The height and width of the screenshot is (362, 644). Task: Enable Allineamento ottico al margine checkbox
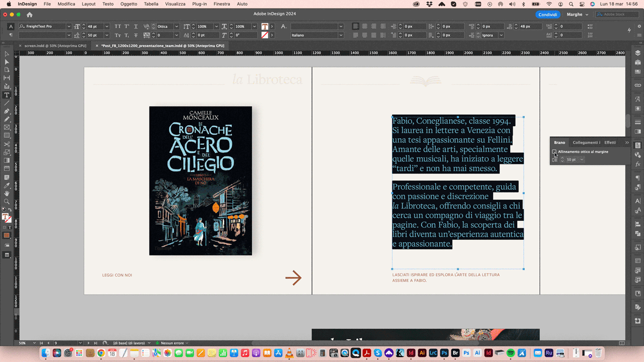[x=554, y=152]
